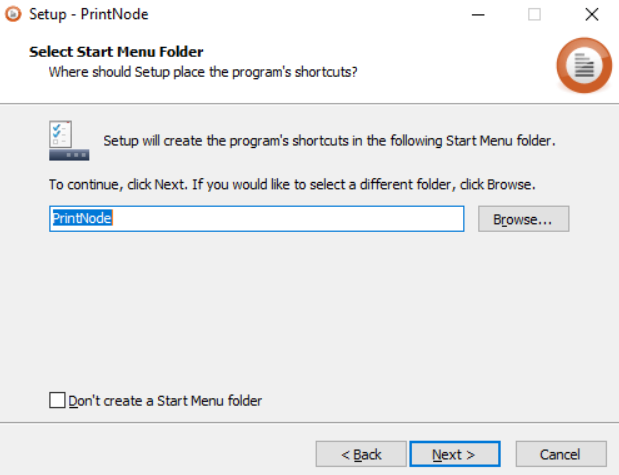
Task: Click the "Setup will create the program's shortcuts" text
Action: (329, 141)
